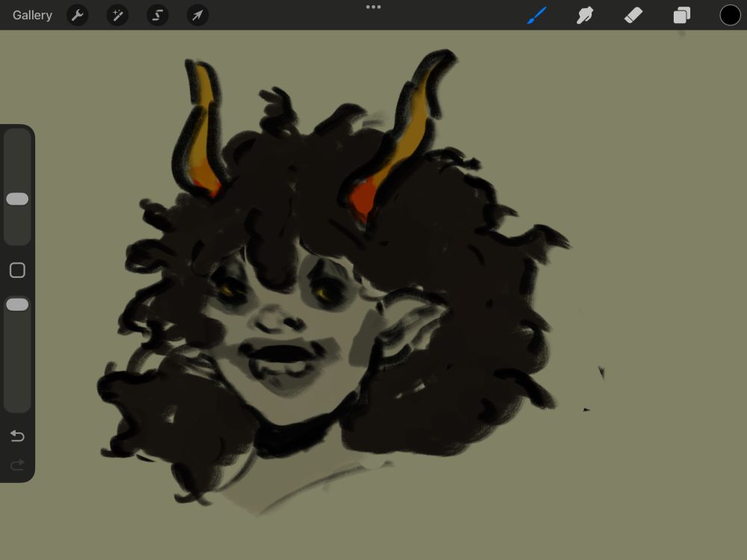Click the brush opacity slider handle
Screen dimensions: 747x560
click(17, 305)
